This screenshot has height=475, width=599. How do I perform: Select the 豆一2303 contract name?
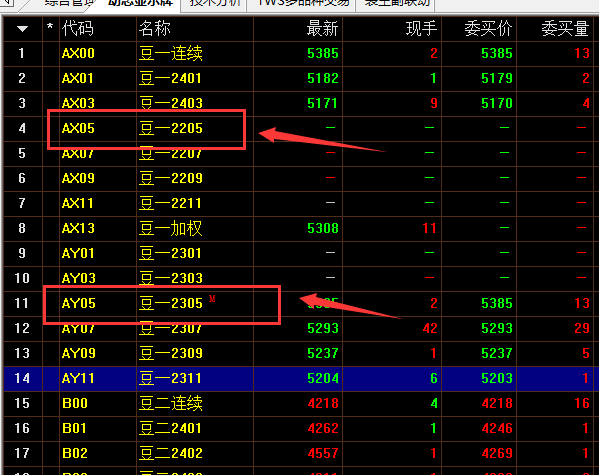[170, 278]
